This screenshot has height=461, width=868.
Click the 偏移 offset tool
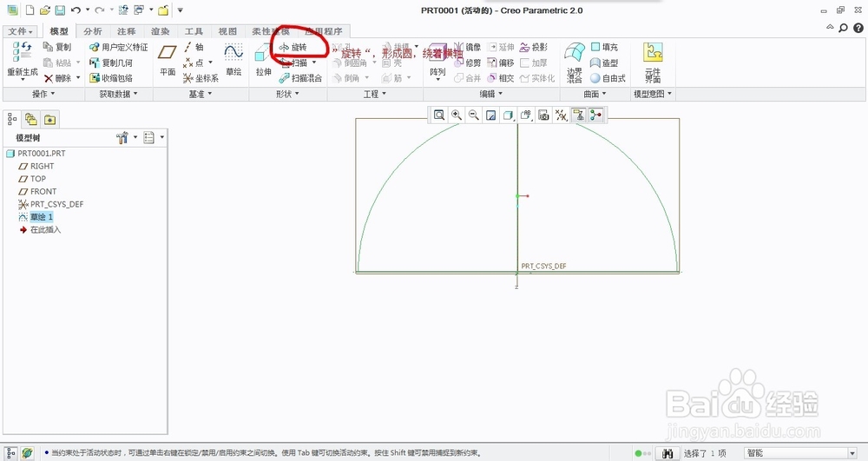pyautogui.click(x=501, y=63)
